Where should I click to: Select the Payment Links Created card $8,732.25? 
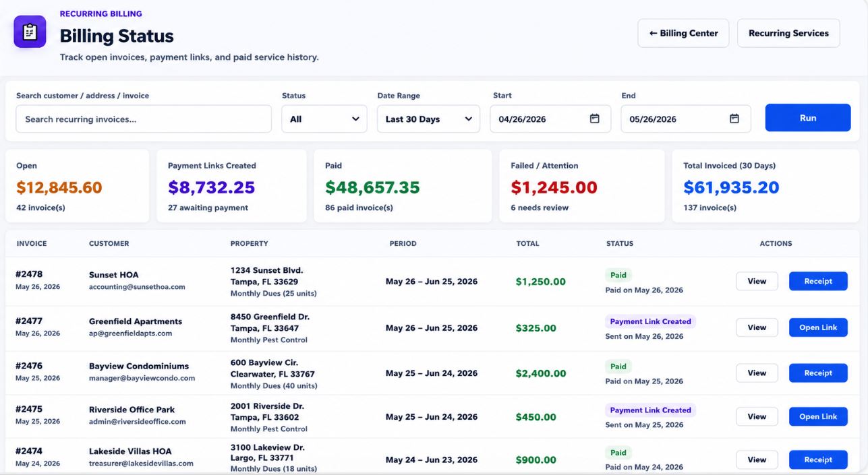pos(231,186)
